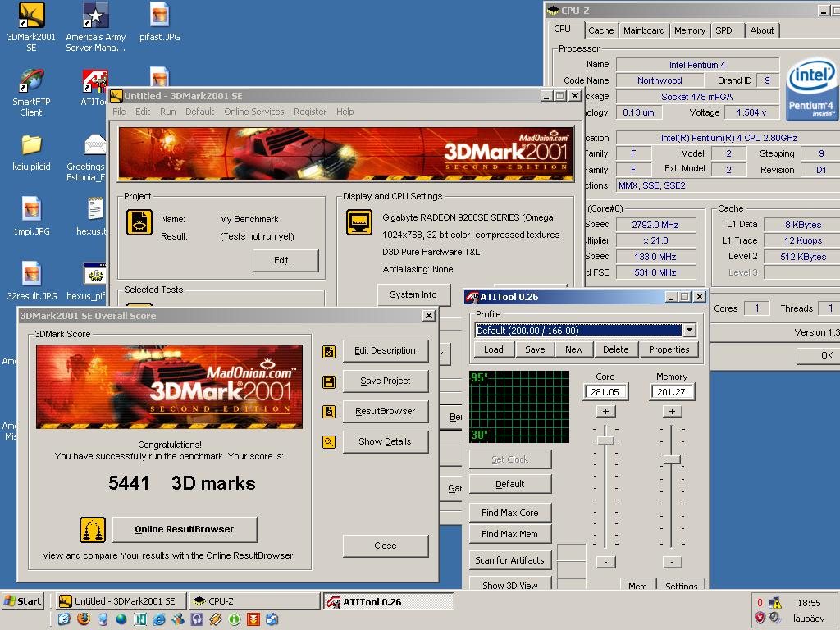Open the Default menu in 3DMark2001
This screenshot has width=840, height=630.
pos(200,112)
